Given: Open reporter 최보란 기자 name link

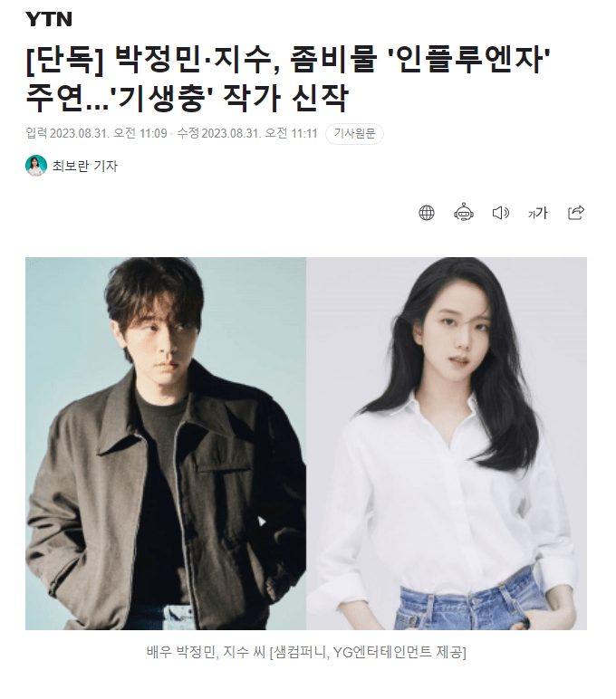Looking at the screenshot, I should click(x=85, y=166).
